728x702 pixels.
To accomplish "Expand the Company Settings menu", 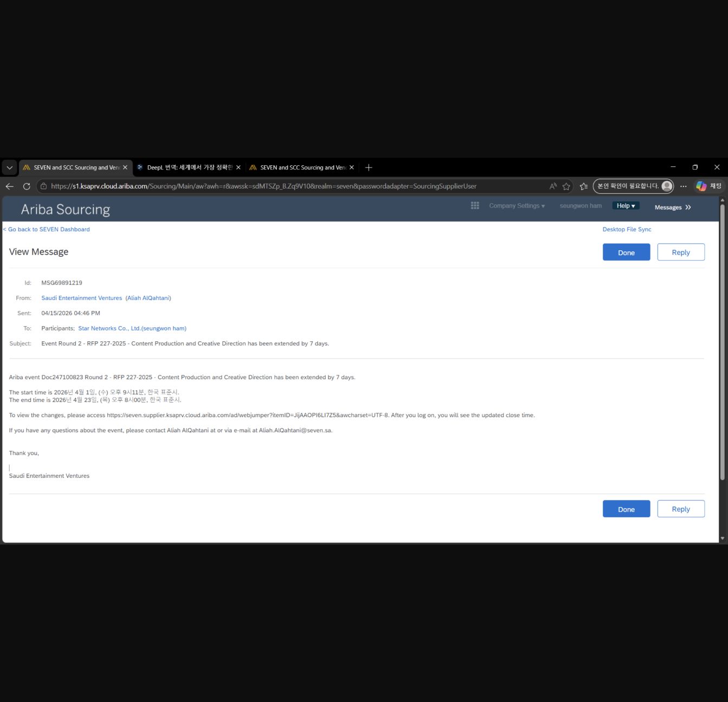I will coord(517,206).
